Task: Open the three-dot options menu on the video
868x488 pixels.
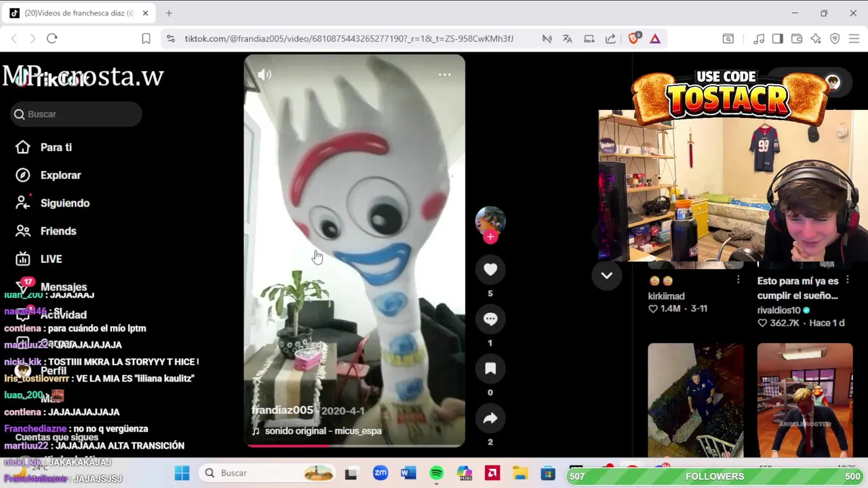Action: [x=445, y=75]
